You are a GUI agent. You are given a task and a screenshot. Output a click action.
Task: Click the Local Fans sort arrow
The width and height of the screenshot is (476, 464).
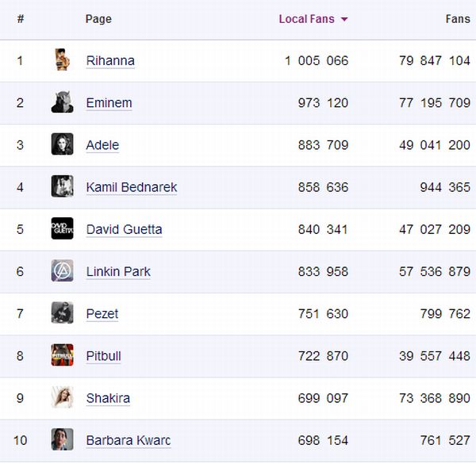(344, 20)
